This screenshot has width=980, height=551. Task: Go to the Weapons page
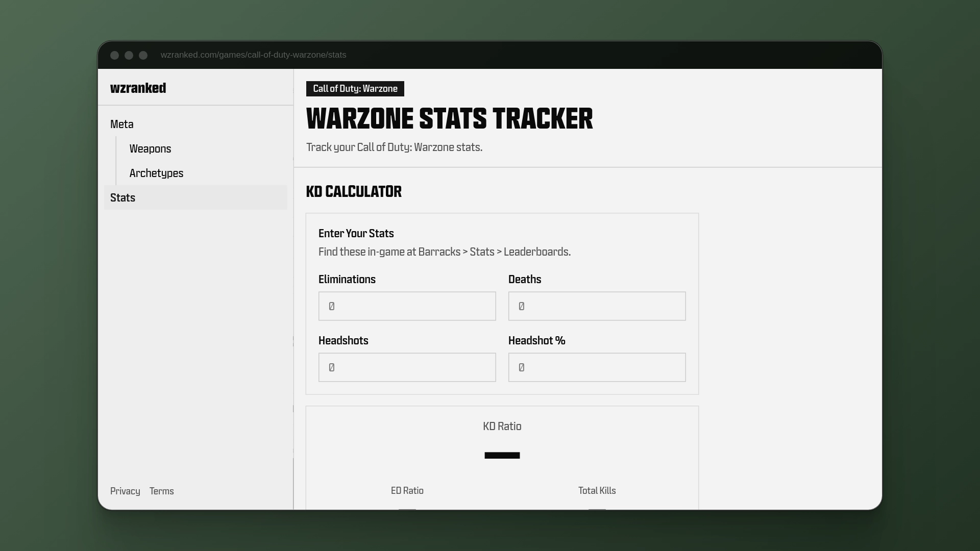[x=150, y=149]
